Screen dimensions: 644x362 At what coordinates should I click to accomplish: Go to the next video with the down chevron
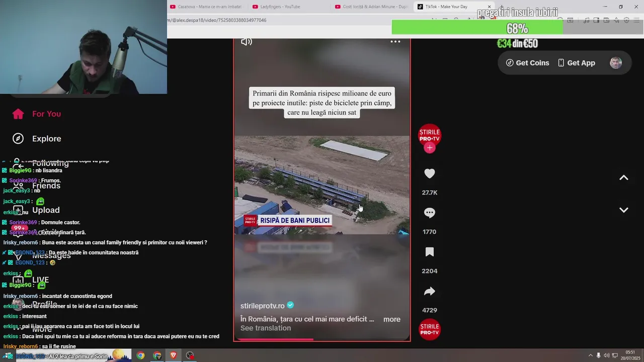click(624, 210)
